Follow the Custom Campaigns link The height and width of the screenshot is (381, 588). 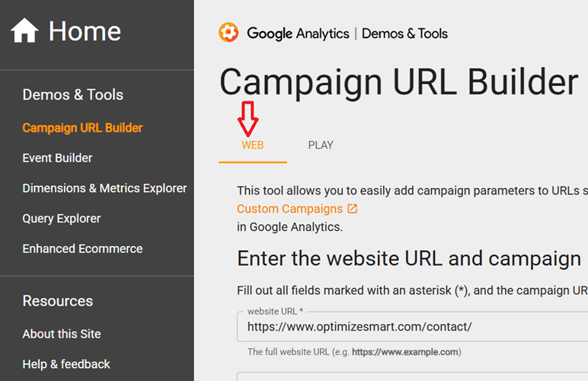290,209
